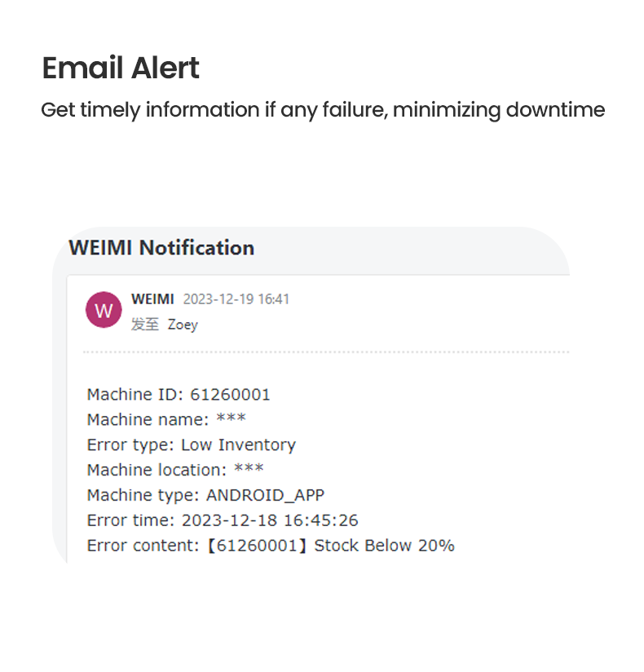
Task: Click the "Email Alert" heading
Action: tap(121, 69)
